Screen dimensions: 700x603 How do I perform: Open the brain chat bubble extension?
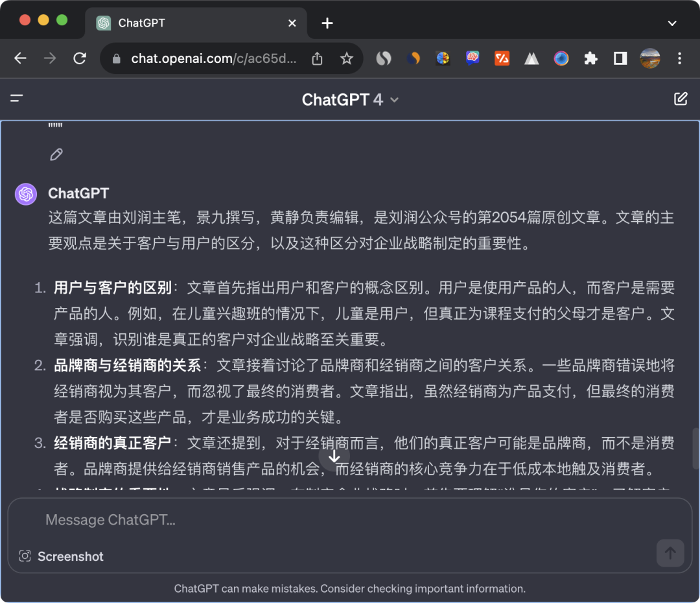pyautogui.click(x=472, y=58)
